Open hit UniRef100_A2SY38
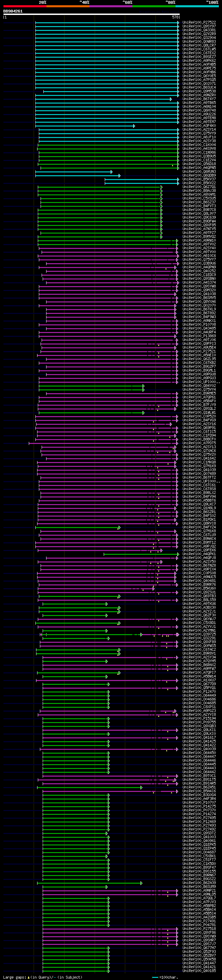This screenshot has width=222, height=980. click(x=199, y=141)
